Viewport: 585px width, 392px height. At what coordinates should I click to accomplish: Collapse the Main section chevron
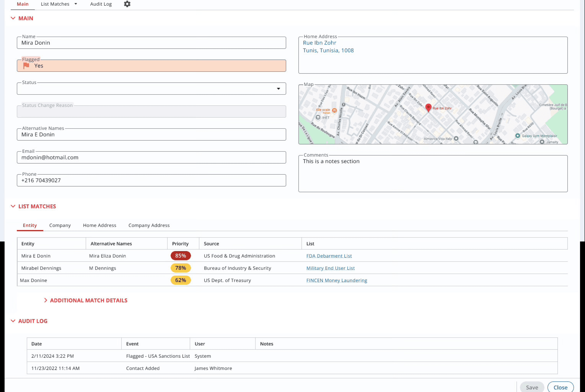pyautogui.click(x=13, y=18)
